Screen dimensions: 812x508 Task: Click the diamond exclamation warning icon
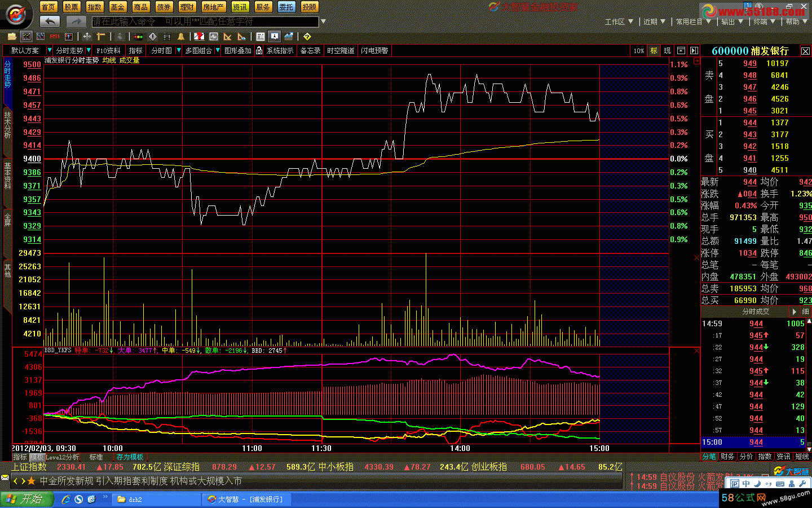click(x=152, y=37)
